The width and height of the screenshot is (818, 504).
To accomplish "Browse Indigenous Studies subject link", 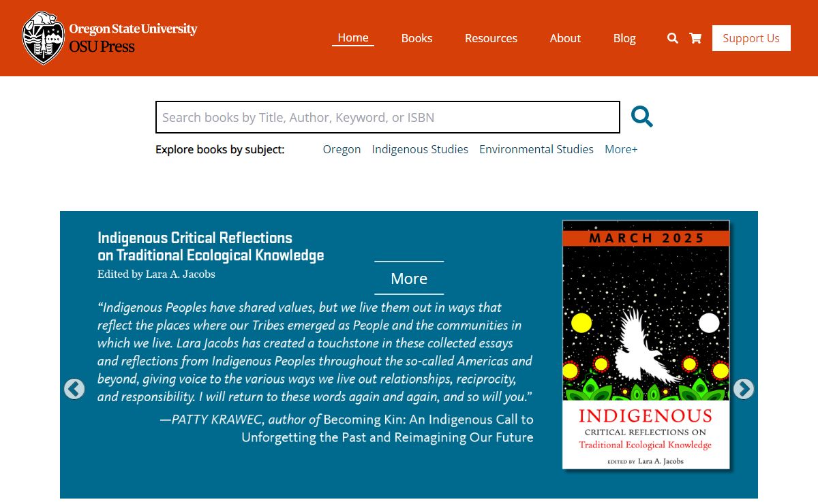I will coord(420,149).
